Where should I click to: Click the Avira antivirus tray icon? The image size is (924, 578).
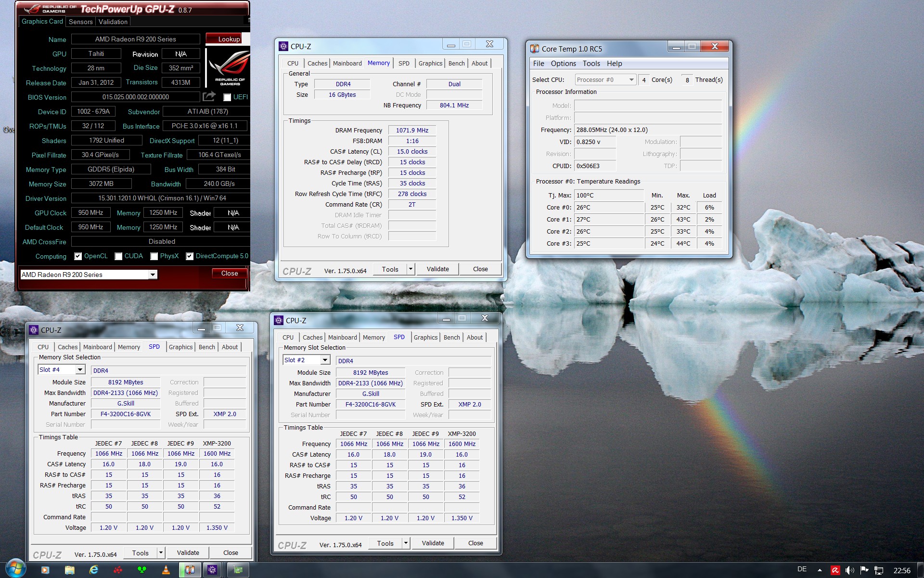835,570
